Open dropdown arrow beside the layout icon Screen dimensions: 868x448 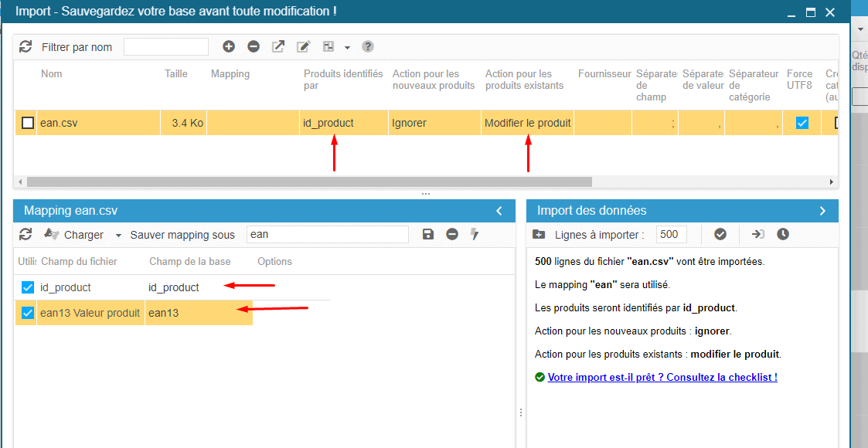(x=347, y=47)
